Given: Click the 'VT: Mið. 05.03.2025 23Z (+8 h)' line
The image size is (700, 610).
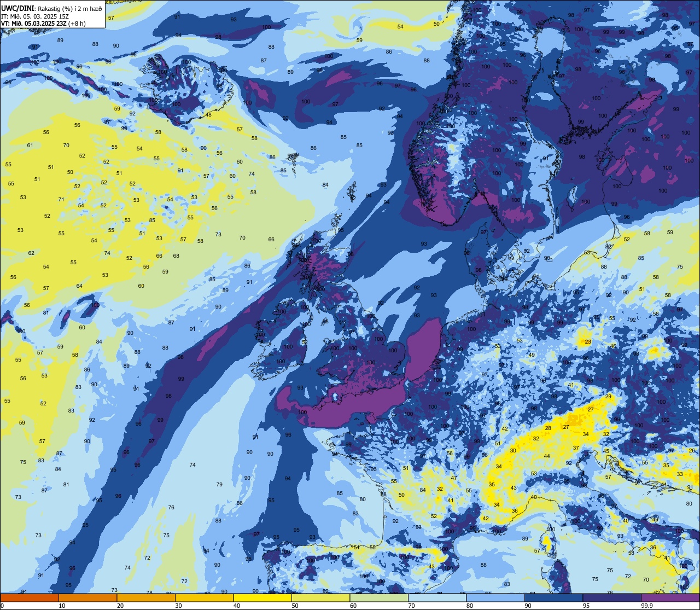Looking at the screenshot, I should point(43,24).
